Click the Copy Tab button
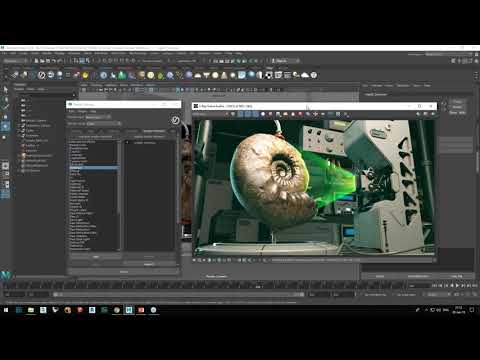 point(457,276)
